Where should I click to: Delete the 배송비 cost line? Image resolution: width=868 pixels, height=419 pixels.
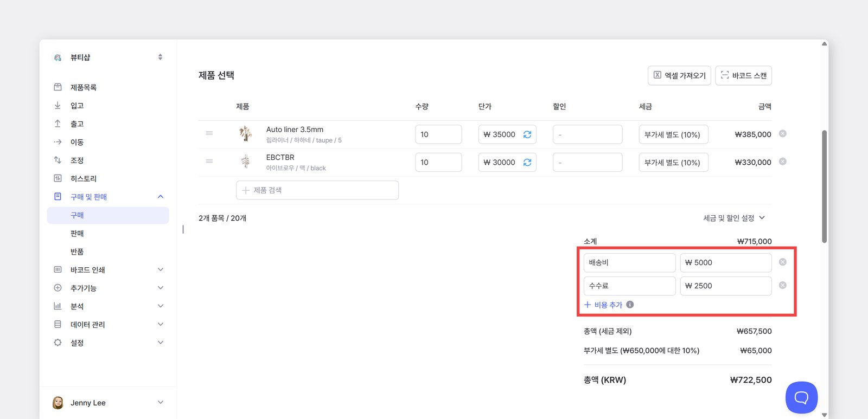click(782, 262)
